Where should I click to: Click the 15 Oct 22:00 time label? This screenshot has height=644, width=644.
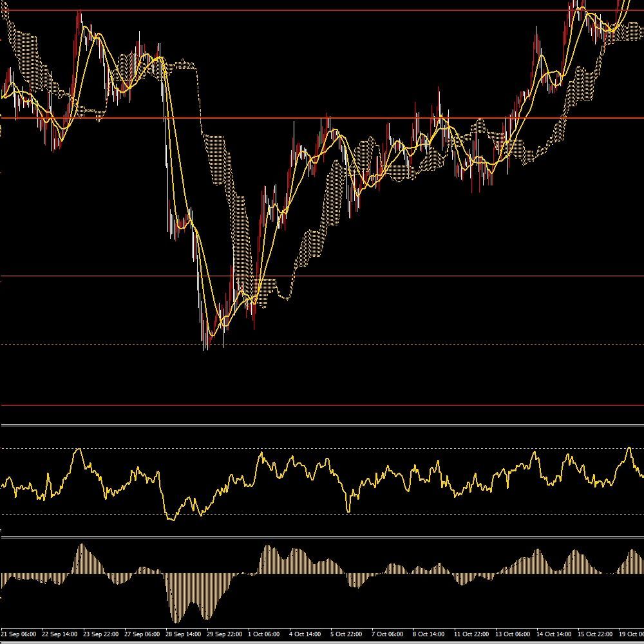(594, 634)
